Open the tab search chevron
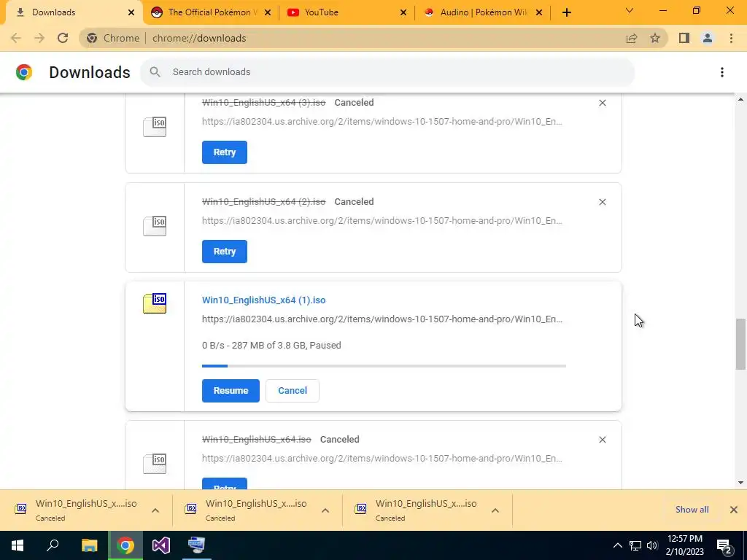The height and width of the screenshot is (560, 747). [630, 10]
